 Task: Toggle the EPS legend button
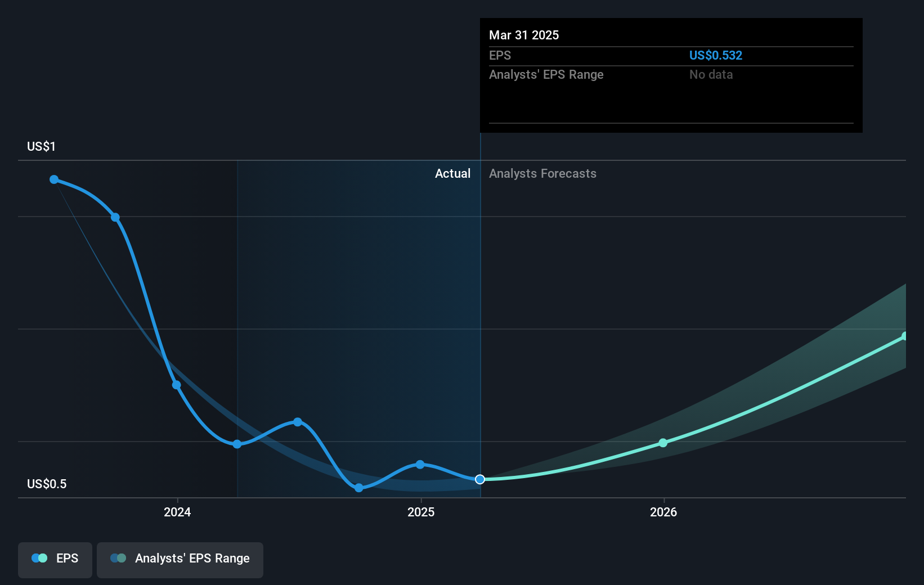55,560
